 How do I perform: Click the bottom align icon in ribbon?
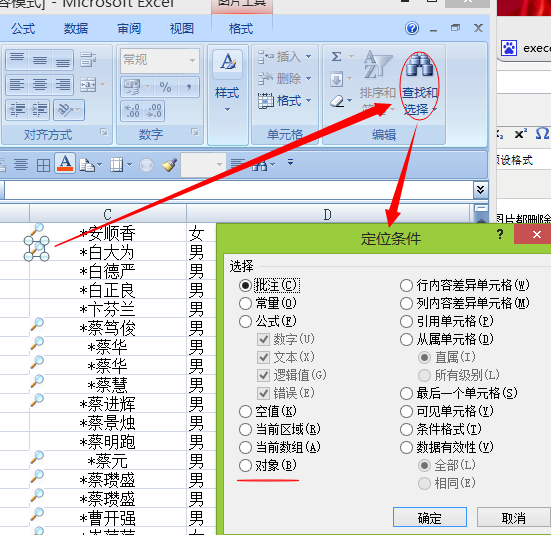(63, 60)
